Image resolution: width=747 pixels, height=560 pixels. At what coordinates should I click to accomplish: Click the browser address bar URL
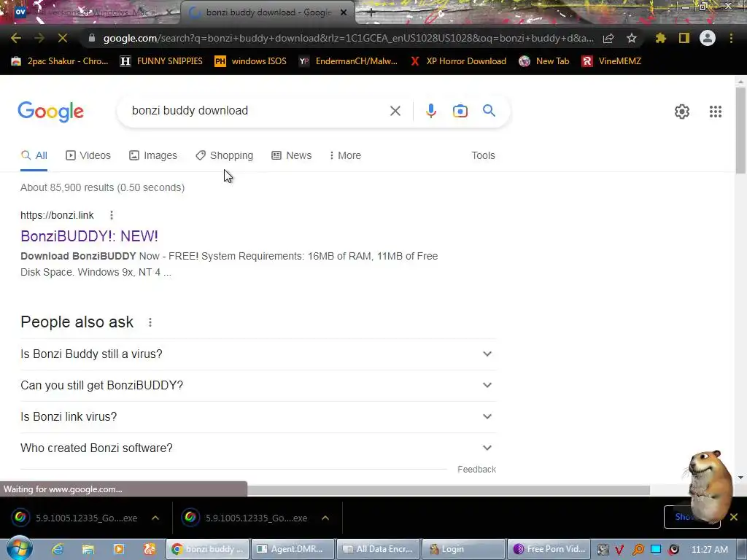point(348,38)
